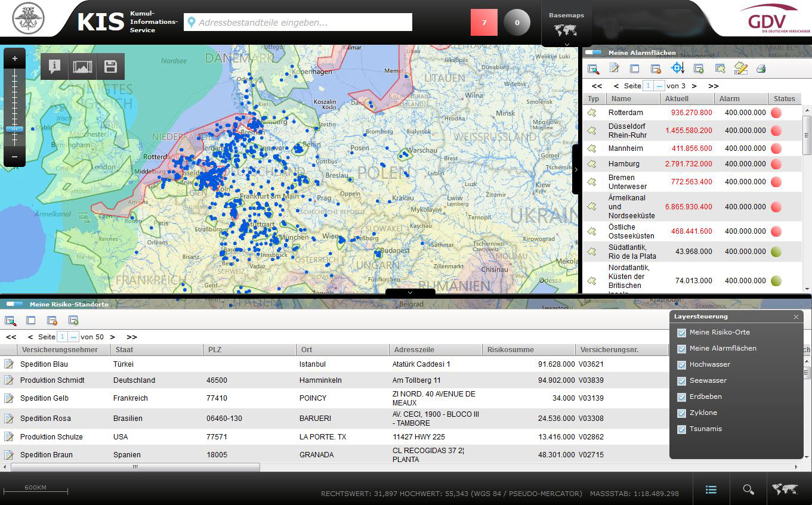Sort by Status column header

coord(784,99)
